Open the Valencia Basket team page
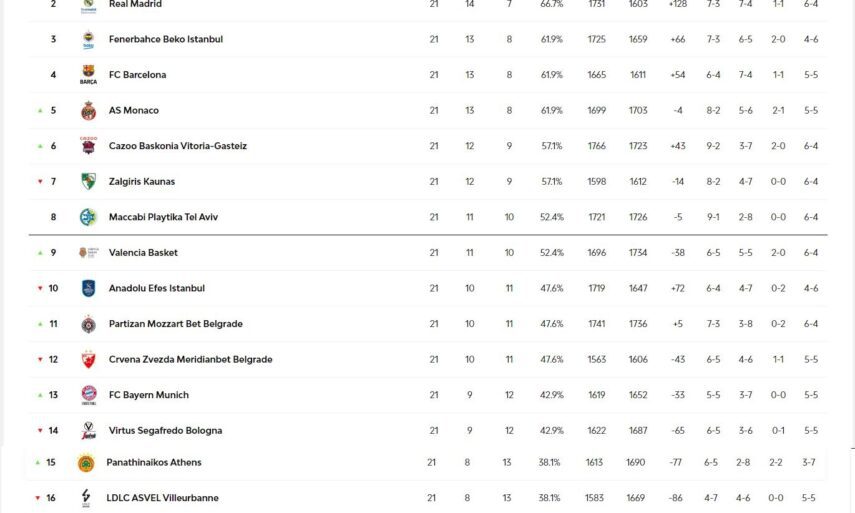Screen dimensions: 855x513 (143, 253)
